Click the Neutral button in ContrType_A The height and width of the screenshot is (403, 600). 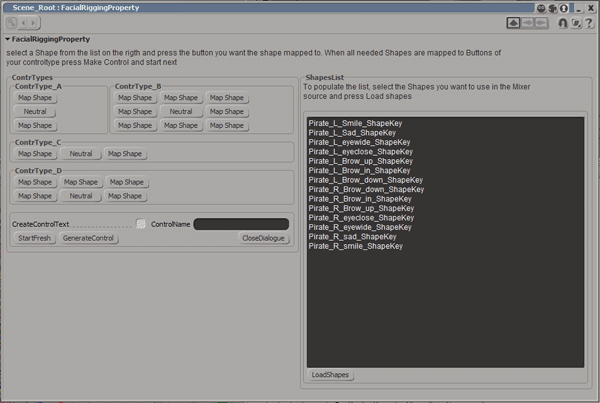pos(35,112)
